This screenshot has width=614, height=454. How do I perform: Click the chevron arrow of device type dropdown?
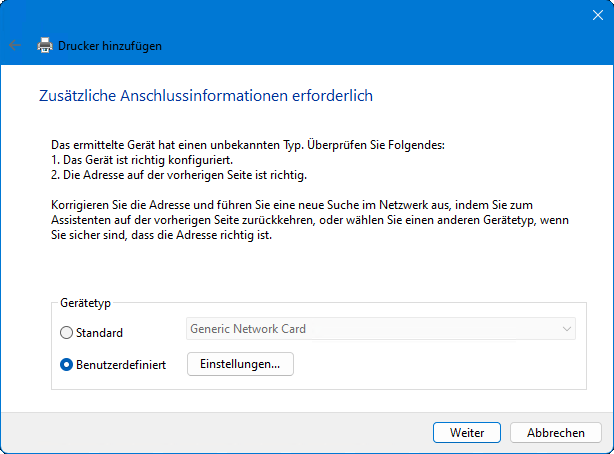click(x=567, y=329)
